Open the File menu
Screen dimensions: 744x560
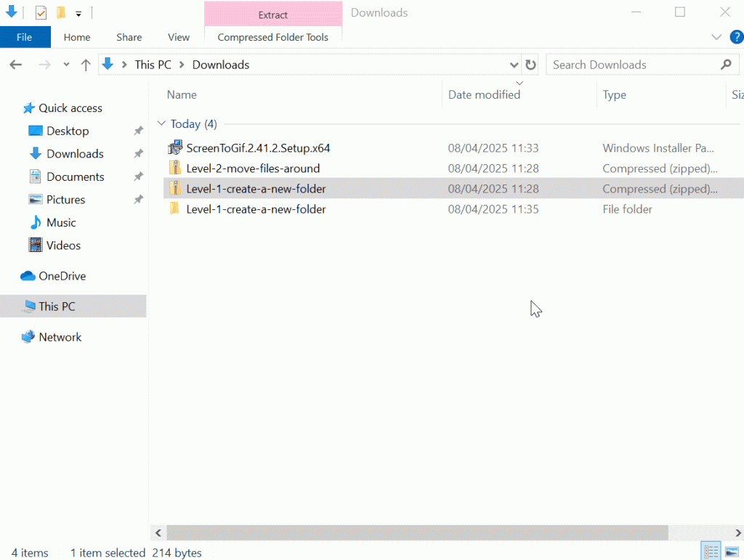[x=24, y=37]
